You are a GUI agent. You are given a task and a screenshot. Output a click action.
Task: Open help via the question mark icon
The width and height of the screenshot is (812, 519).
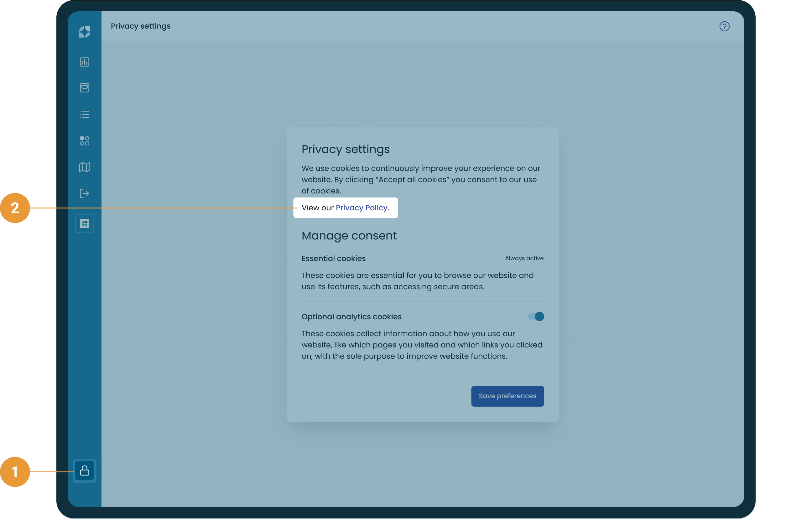(724, 26)
